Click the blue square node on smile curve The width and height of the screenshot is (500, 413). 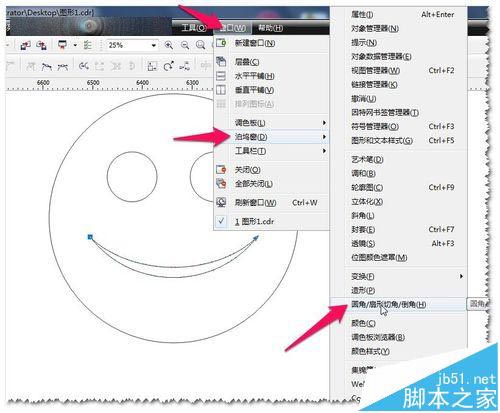pyautogui.click(x=90, y=237)
